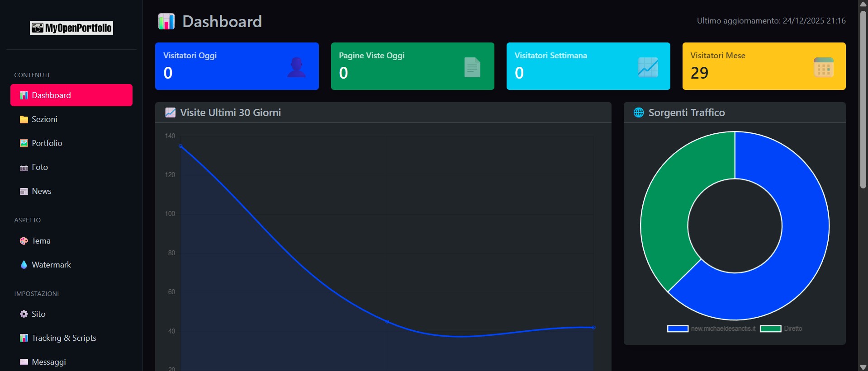Screen dimensions: 868x371
Task: Toggle the Diretto legend swatch
Action: (771, 329)
